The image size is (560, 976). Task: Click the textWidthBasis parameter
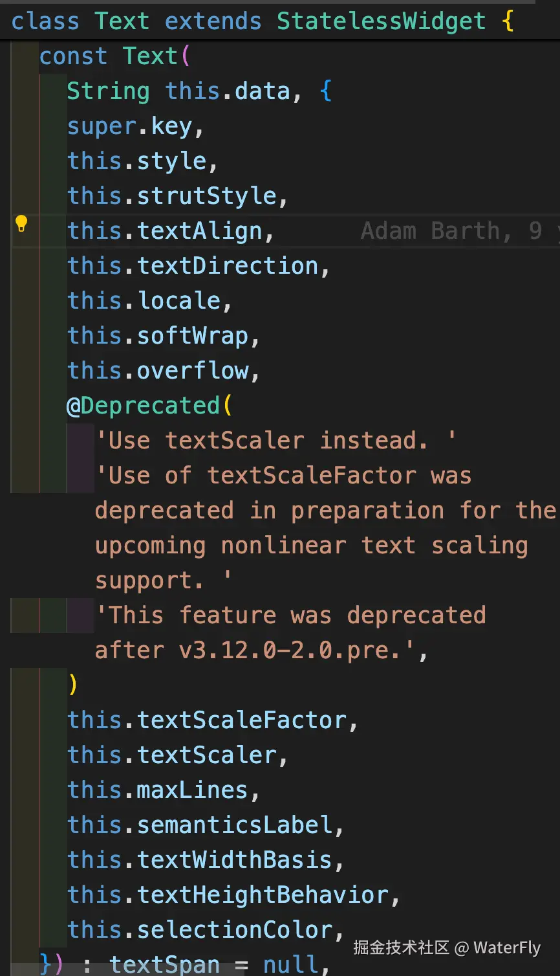[x=234, y=860]
